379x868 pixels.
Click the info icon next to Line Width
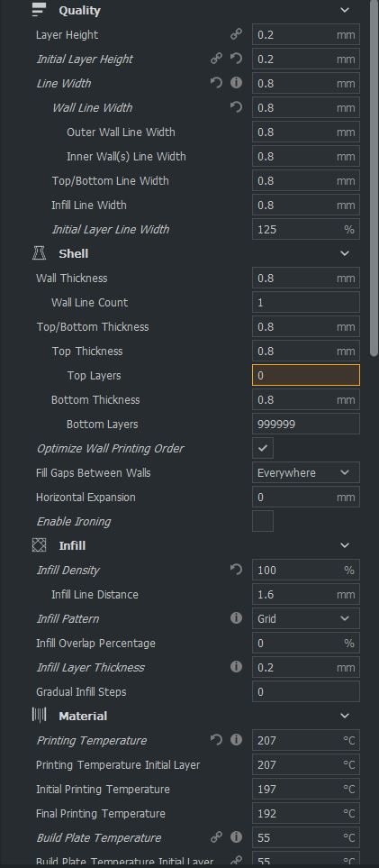[x=236, y=83]
